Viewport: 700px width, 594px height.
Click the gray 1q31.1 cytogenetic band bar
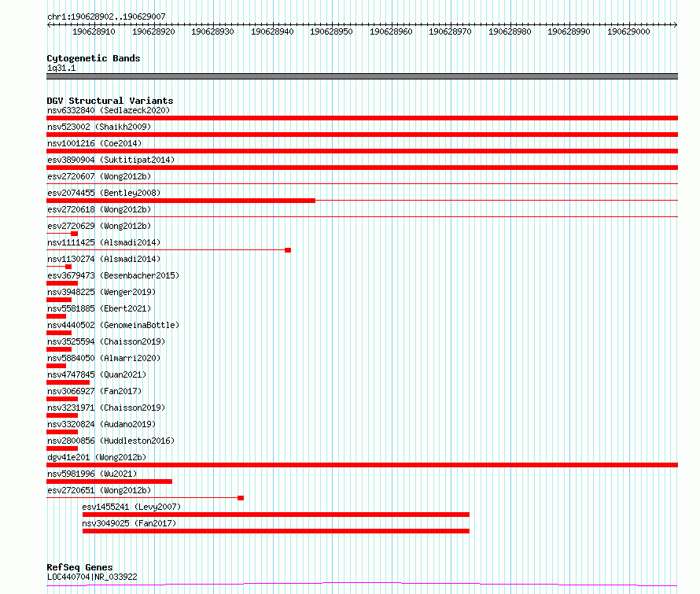point(362,76)
